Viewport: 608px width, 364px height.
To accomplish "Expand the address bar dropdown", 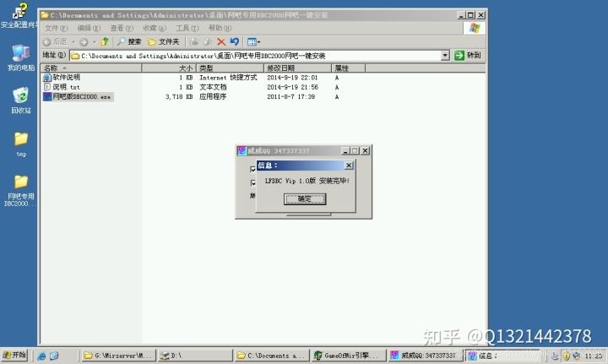I will (x=445, y=56).
